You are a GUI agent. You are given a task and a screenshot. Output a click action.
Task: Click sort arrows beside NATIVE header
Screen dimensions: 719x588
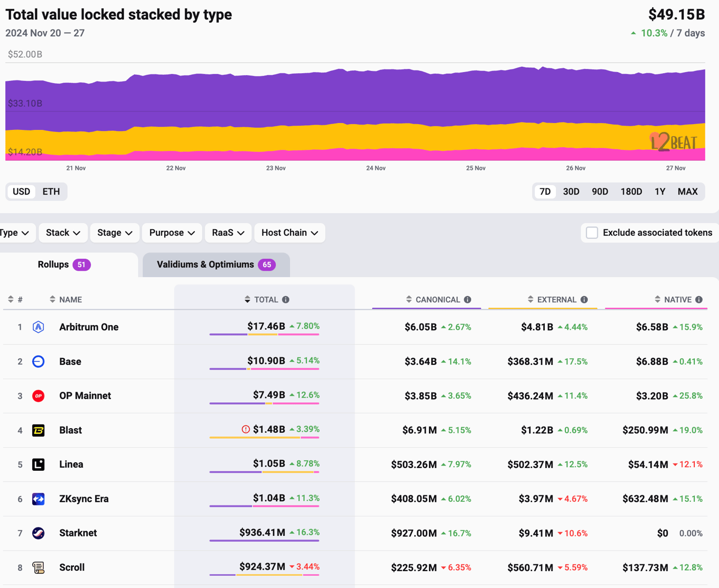click(x=657, y=299)
